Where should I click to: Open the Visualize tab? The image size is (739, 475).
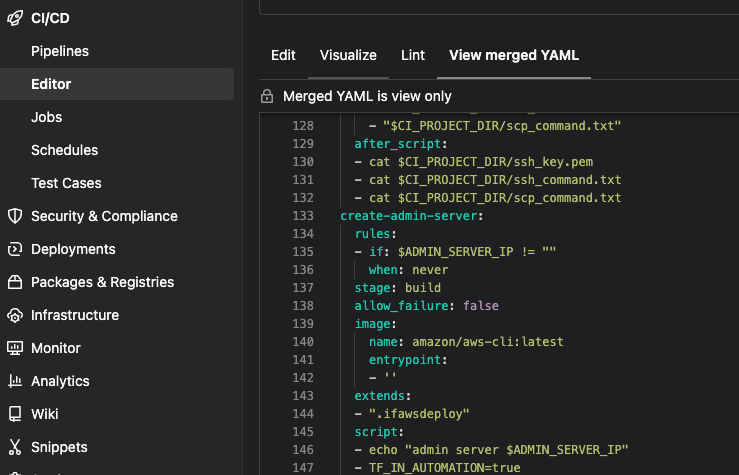(x=348, y=55)
